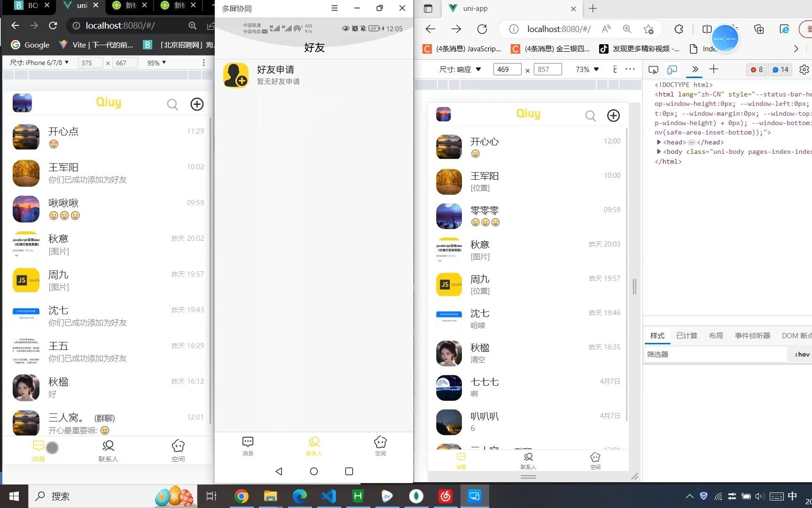
Task: Click the search magnifier in Edge Qiuy app header
Action: [x=590, y=116]
